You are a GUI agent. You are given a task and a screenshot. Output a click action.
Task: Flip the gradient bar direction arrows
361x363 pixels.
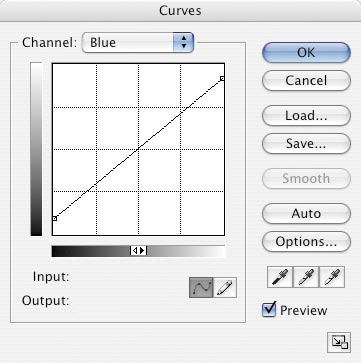click(138, 251)
